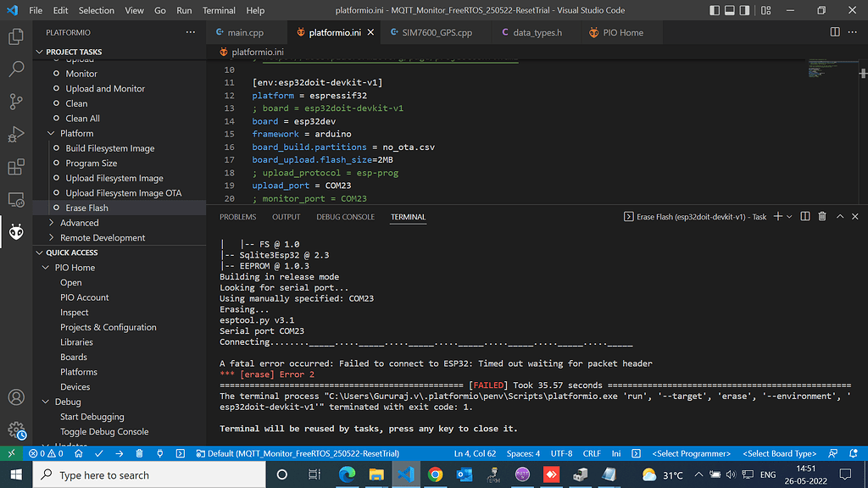This screenshot has height=488, width=868.
Task: Click the PlatformIO Home house icon in status bar
Action: [x=79, y=453]
